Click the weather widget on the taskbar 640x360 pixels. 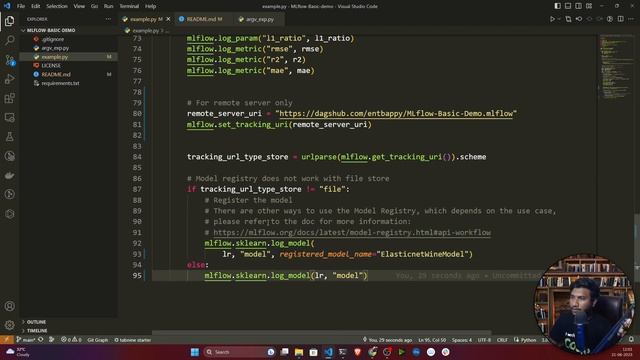17,352
